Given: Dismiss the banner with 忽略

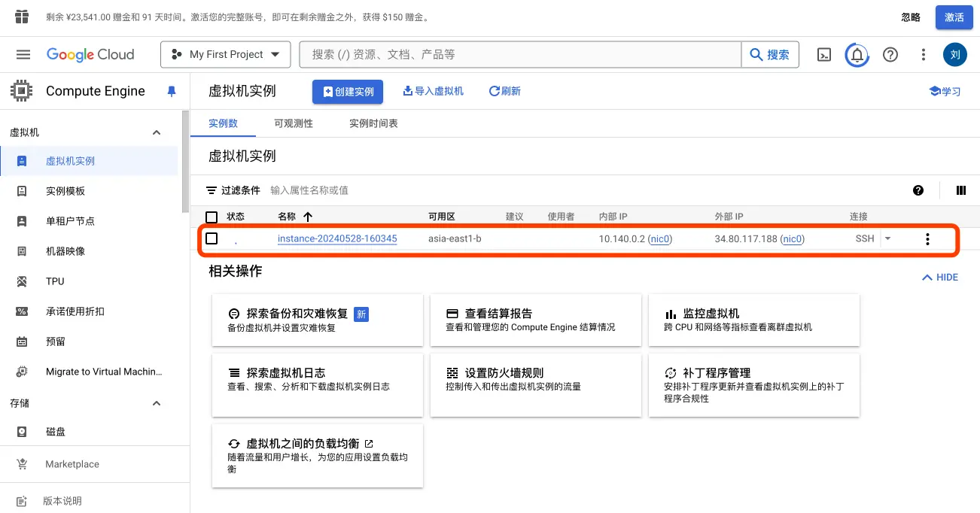Looking at the screenshot, I should pyautogui.click(x=911, y=17).
